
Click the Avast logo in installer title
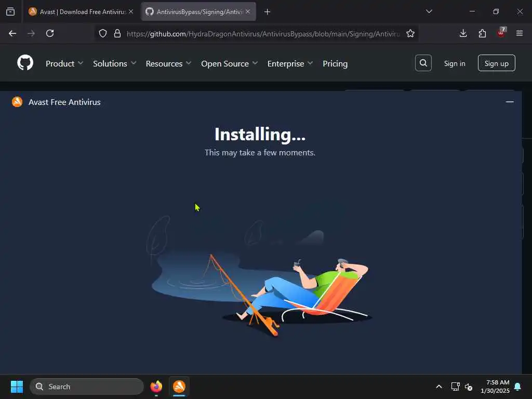[17, 102]
